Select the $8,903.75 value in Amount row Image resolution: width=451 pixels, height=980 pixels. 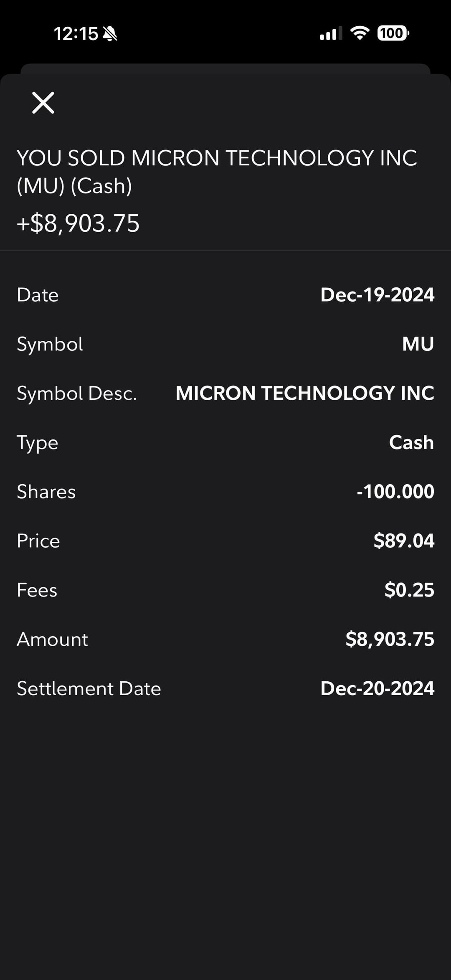(x=390, y=640)
